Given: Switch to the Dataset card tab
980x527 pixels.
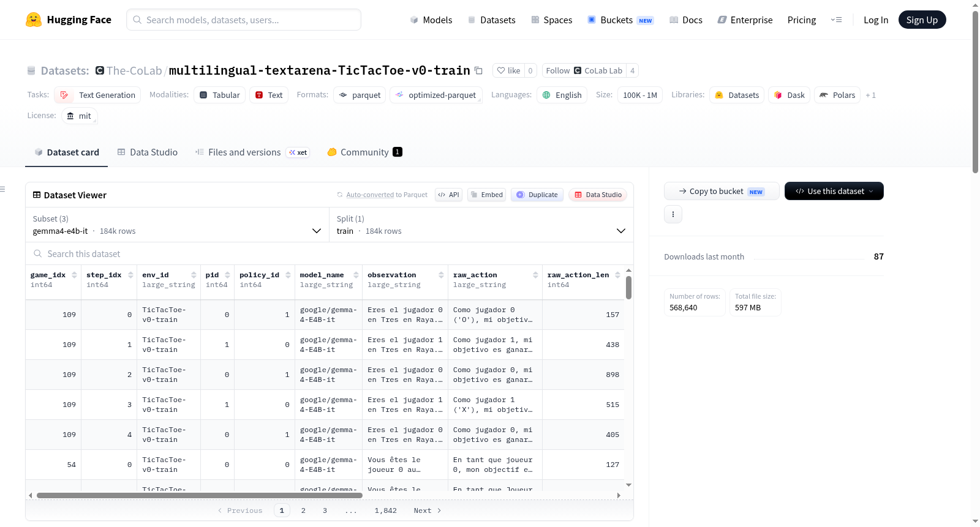Looking at the screenshot, I should pyautogui.click(x=67, y=152).
